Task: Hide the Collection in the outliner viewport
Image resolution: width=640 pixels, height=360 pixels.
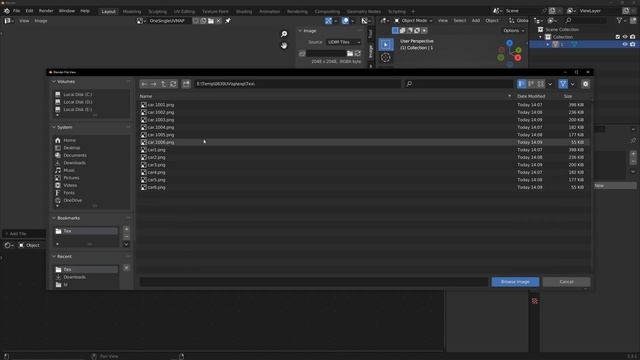Action: (625, 37)
